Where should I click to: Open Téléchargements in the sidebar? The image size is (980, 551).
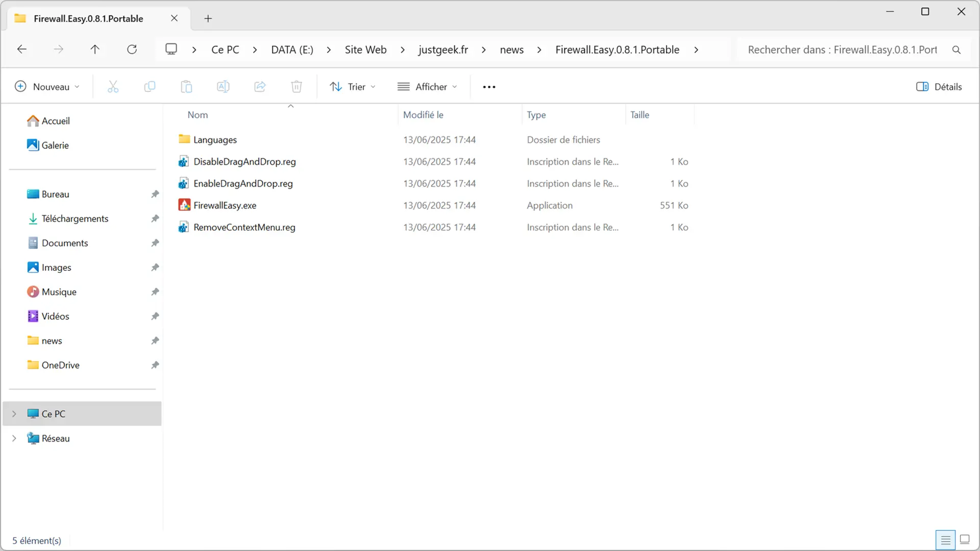click(75, 219)
